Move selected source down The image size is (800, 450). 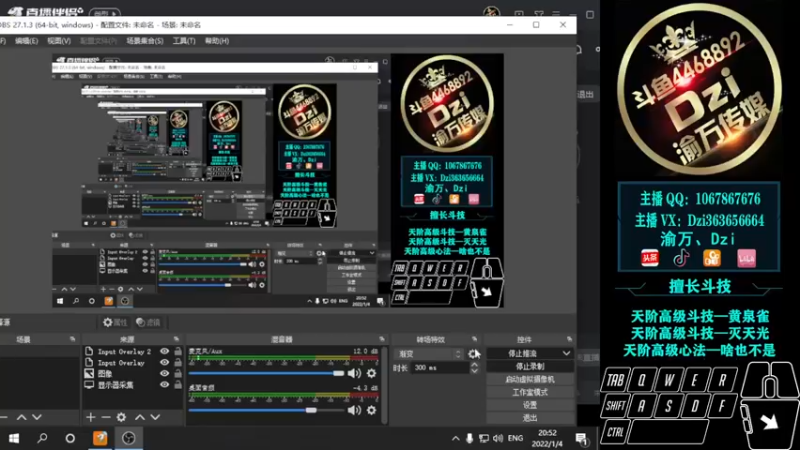[x=155, y=417]
